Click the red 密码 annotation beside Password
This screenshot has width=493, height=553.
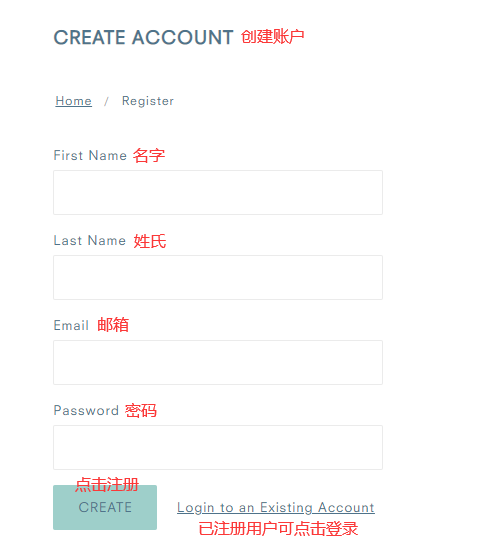pos(141,411)
